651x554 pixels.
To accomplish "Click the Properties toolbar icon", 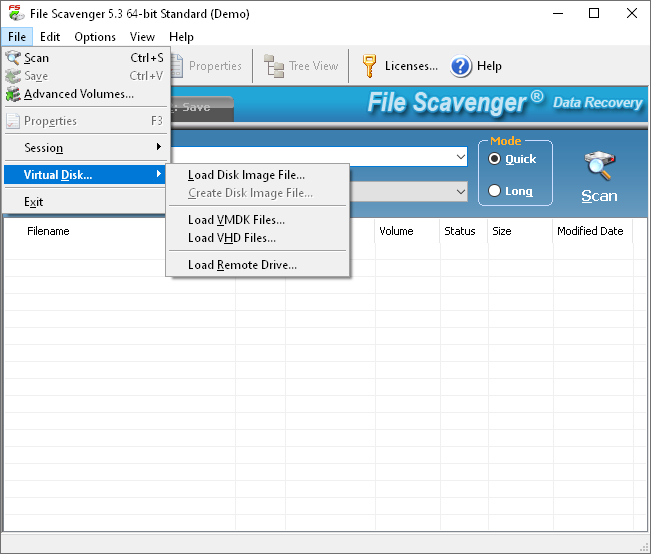I will 175,66.
